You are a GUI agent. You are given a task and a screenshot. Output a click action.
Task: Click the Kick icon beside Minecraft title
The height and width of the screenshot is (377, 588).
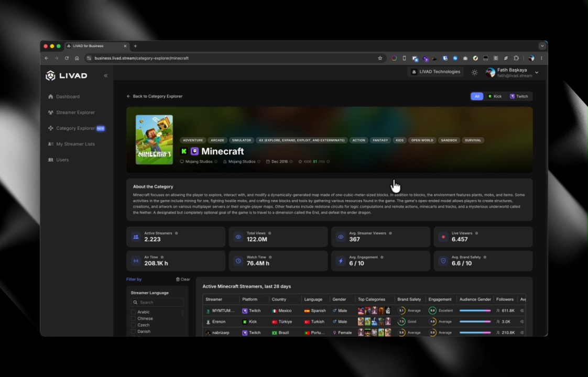184,151
